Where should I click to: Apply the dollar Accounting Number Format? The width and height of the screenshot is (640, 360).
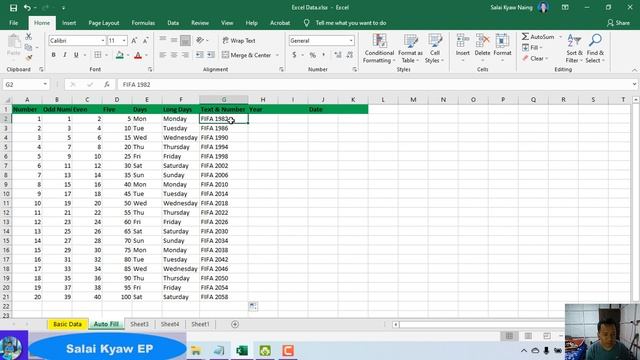click(x=294, y=55)
